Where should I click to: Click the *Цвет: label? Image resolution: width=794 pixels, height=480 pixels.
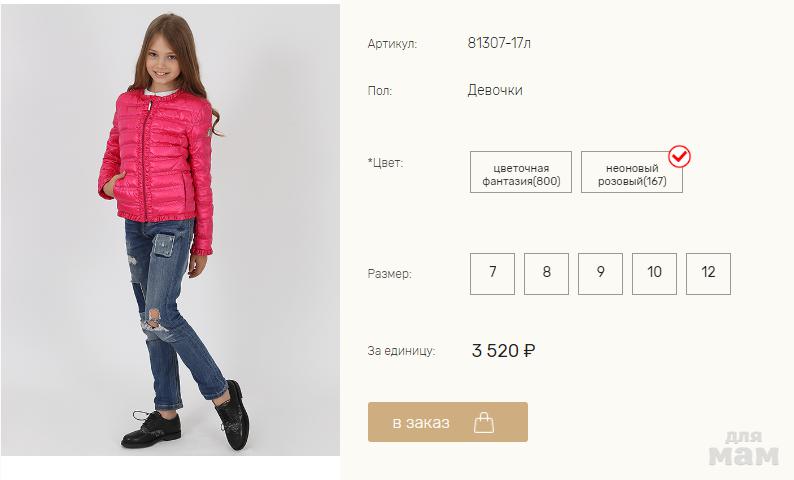pyautogui.click(x=385, y=162)
